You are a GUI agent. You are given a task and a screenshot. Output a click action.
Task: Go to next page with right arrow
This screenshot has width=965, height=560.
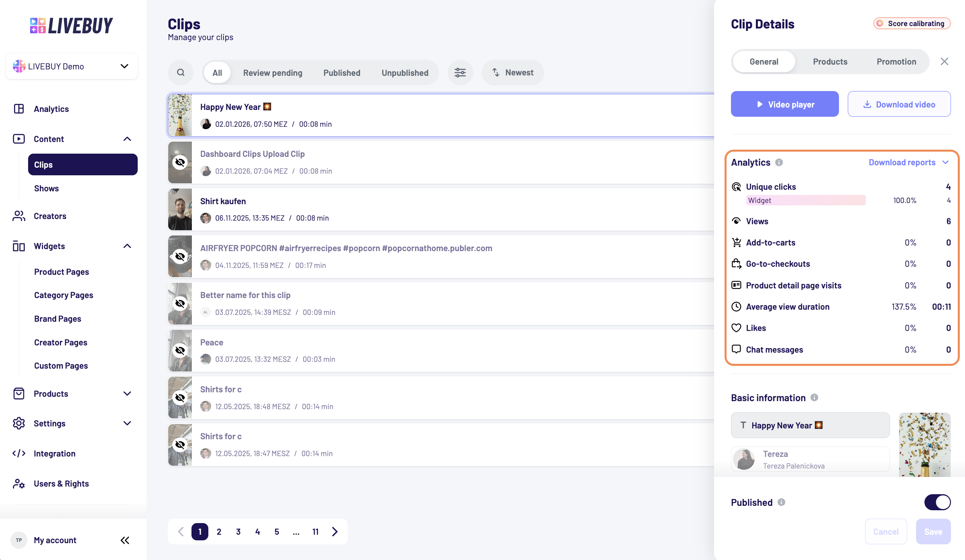tap(335, 532)
